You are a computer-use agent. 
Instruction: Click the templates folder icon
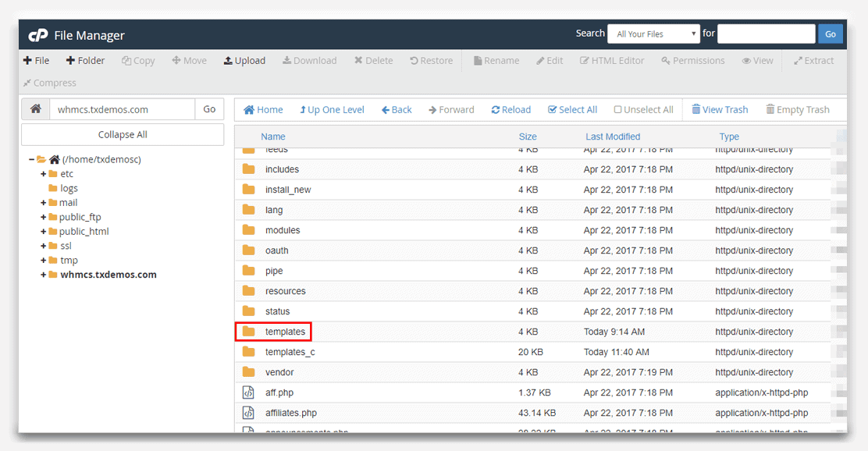click(249, 332)
